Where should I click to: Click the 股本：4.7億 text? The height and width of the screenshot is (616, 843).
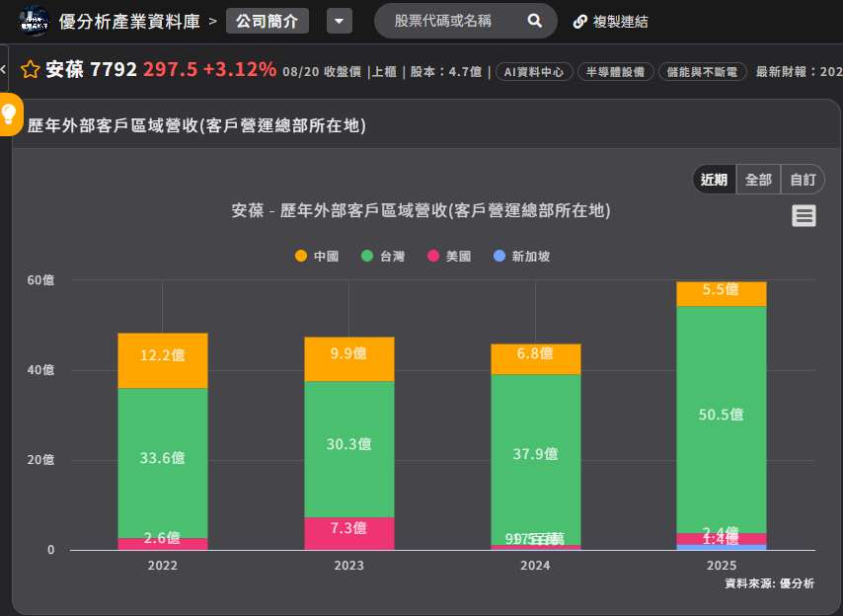point(446,71)
